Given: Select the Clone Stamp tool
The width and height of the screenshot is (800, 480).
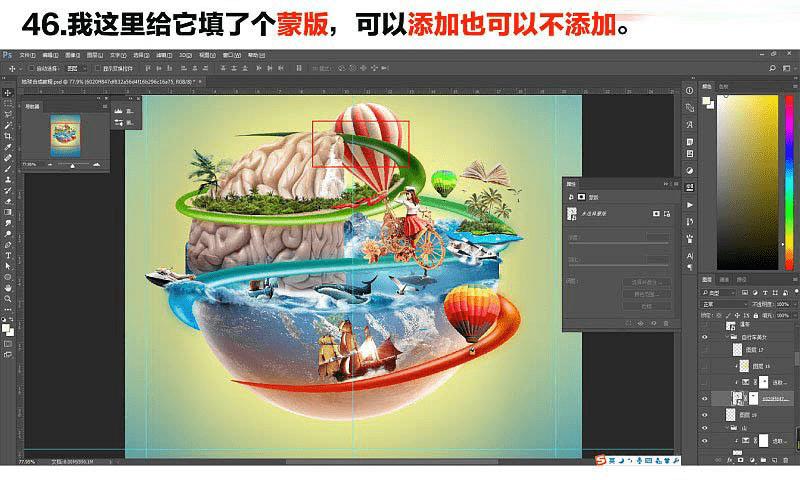Looking at the screenshot, I should [8, 180].
